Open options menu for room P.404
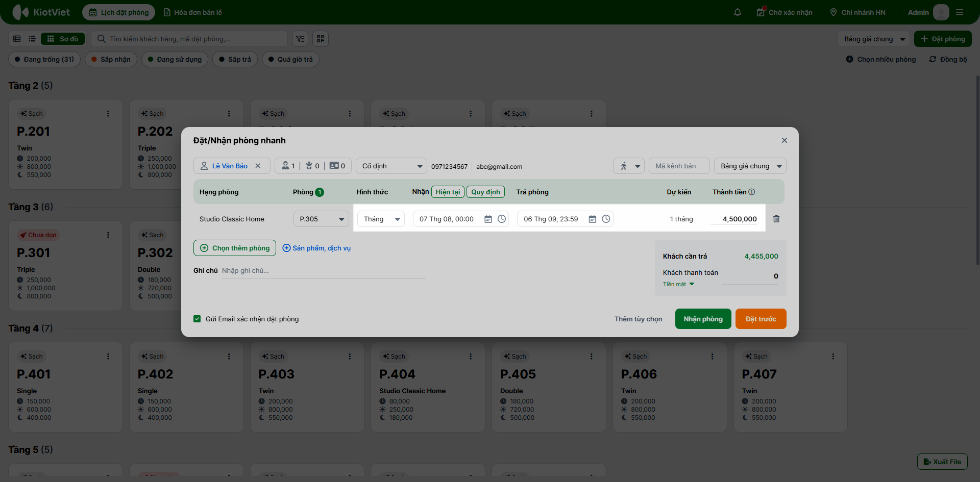The width and height of the screenshot is (980, 482). 471,357
